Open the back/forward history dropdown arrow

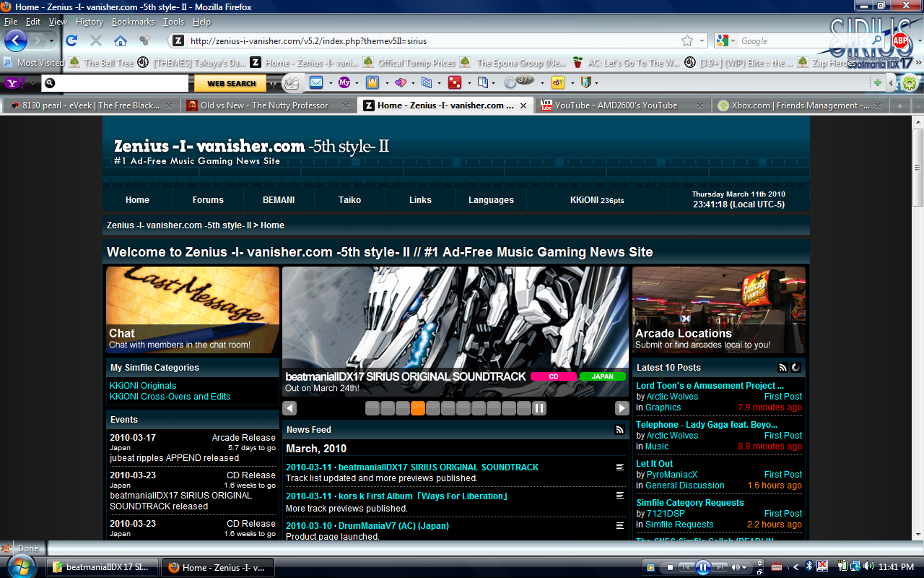(51, 41)
